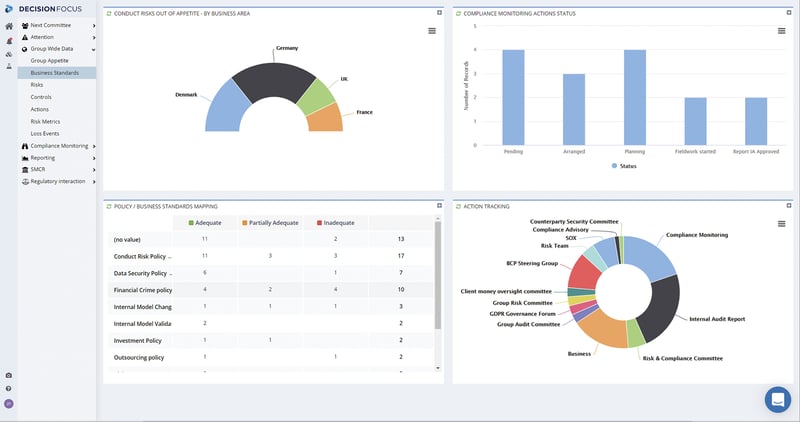The height and width of the screenshot is (422, 800).
Task: Refresh the Compliance Monitoring Actions Status widget
Action: pyautogui.click(x=458, y=14)
